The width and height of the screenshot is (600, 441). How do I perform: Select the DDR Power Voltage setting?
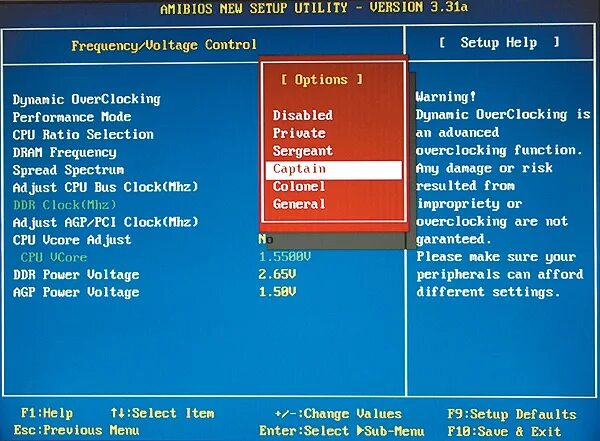click(76, 275)
